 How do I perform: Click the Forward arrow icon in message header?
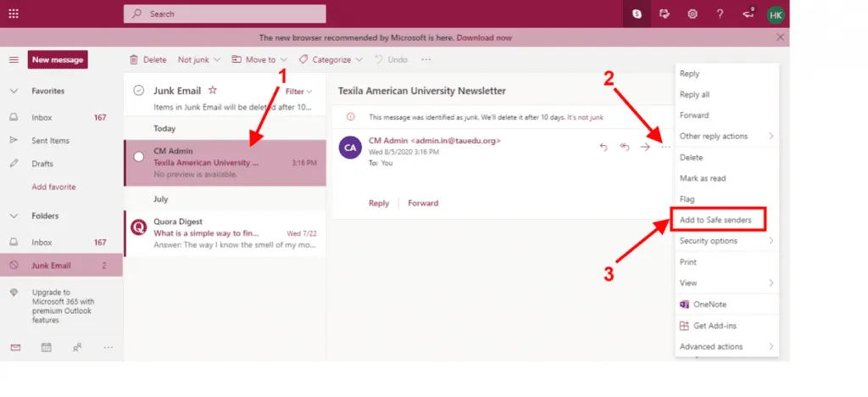(645, 147)
